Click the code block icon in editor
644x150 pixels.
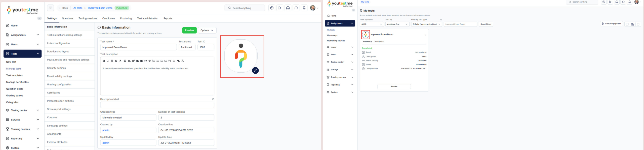(x=149, y=61)
